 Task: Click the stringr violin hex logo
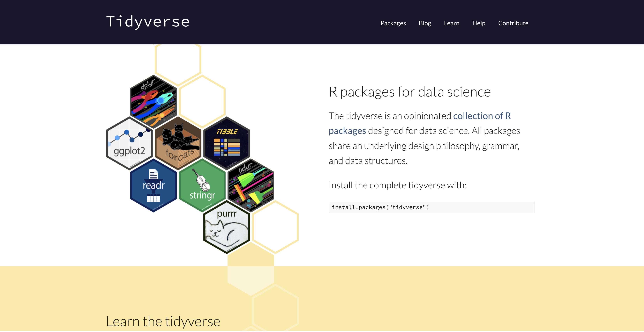[x=202, y=185]
